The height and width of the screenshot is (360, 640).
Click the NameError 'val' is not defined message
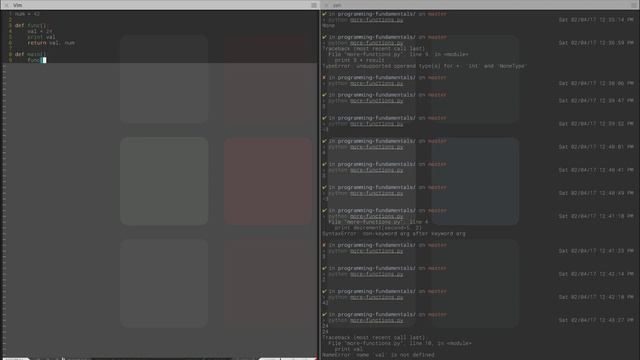coord(378,355)
